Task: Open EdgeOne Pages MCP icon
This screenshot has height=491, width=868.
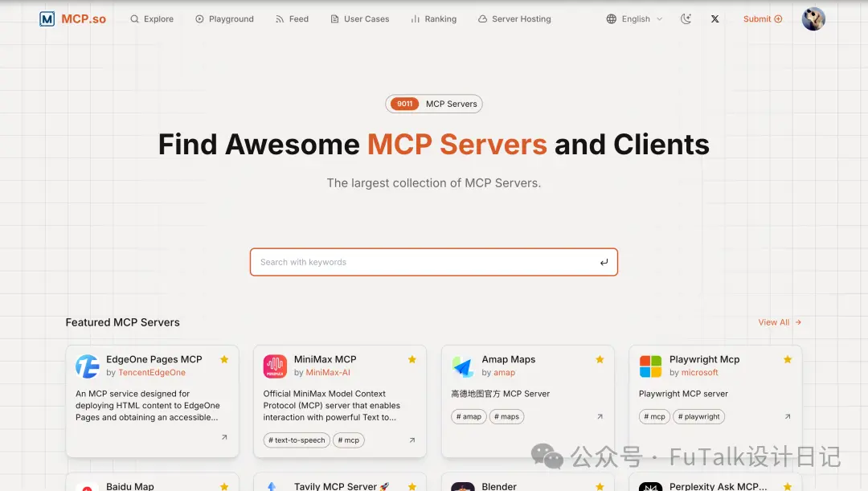Action: click(x=88, y=366)
